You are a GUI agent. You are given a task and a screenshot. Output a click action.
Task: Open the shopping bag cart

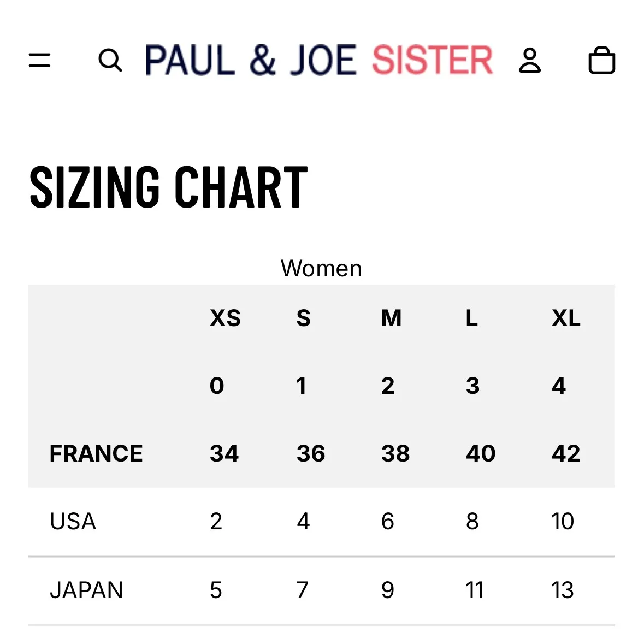click(x=601, y=60)
